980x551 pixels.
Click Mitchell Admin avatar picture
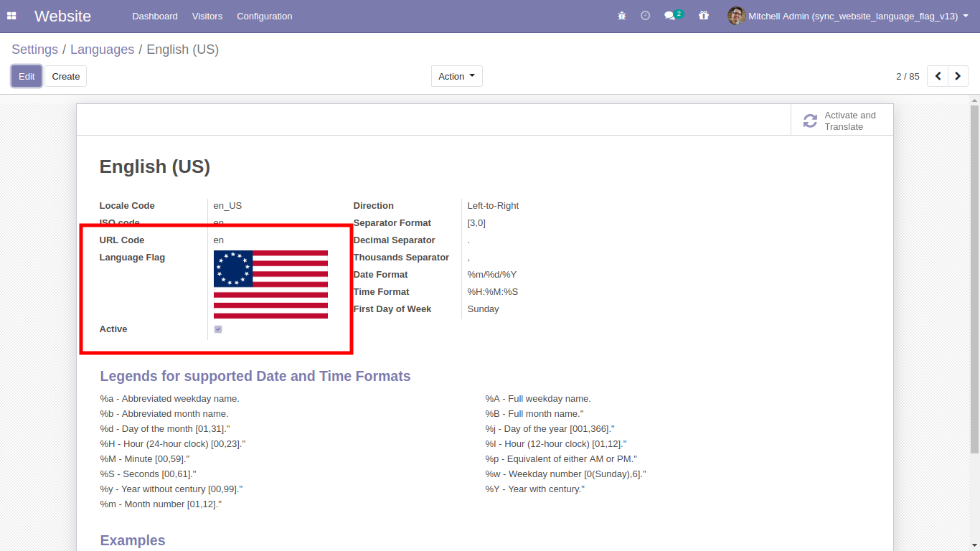736,16
